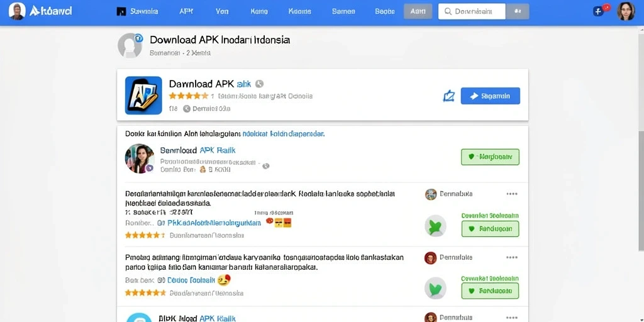Open the Sames navigation item
Viewport: 644px width, 322px height.
click(x=343, y=11)
